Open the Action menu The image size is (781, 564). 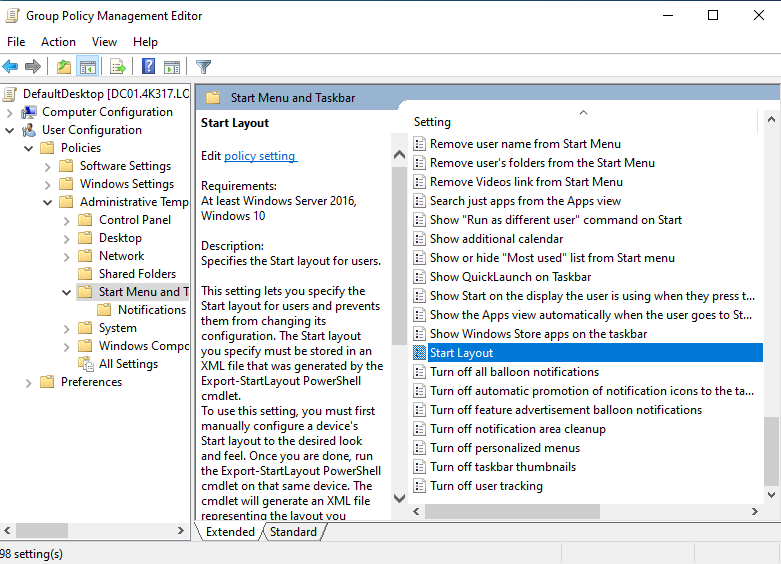(x=58, y=42)
